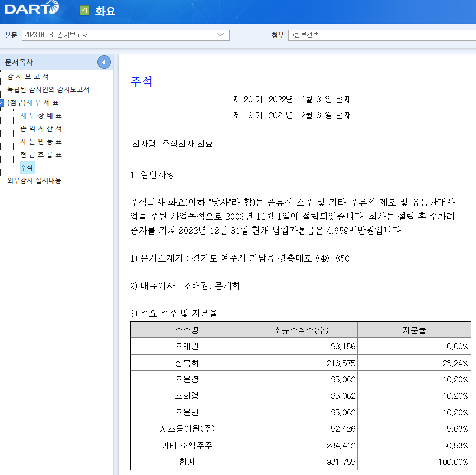Click the 1. 일반사항 section heading
476x475 pixels.
tap(153, 174)
